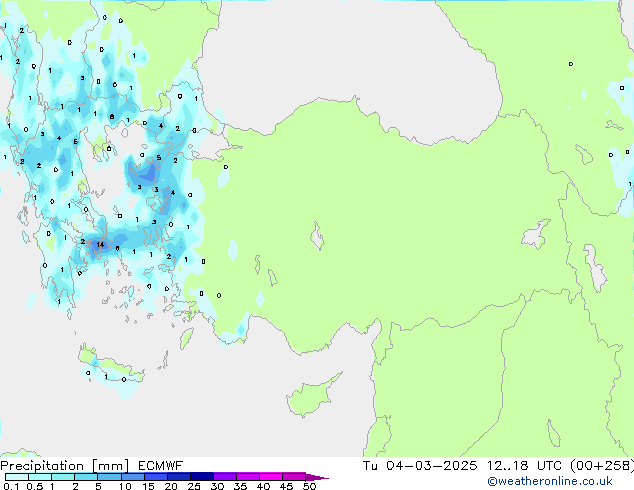Click legend scale label '0.1'
The width and height of the screenshot is (634, 490).
pyautogui.click(x=11, y=486)
